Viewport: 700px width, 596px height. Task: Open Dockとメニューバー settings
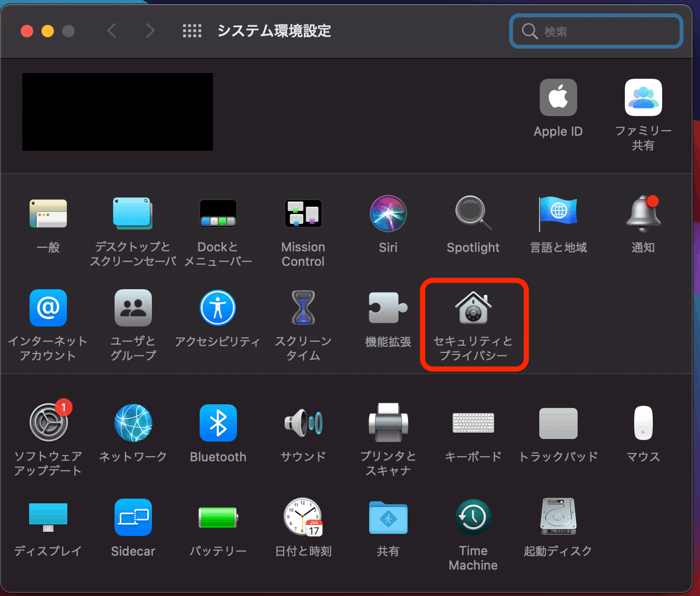[218, 213]
